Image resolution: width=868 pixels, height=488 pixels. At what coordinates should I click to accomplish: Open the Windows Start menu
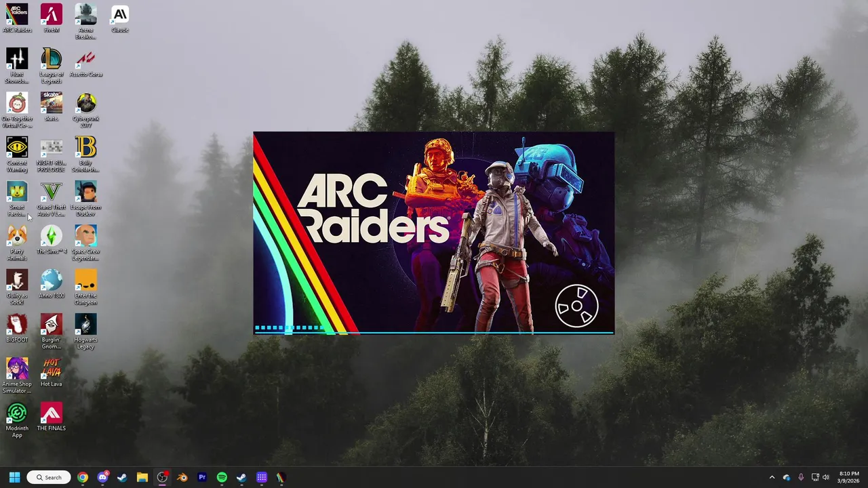14,477
